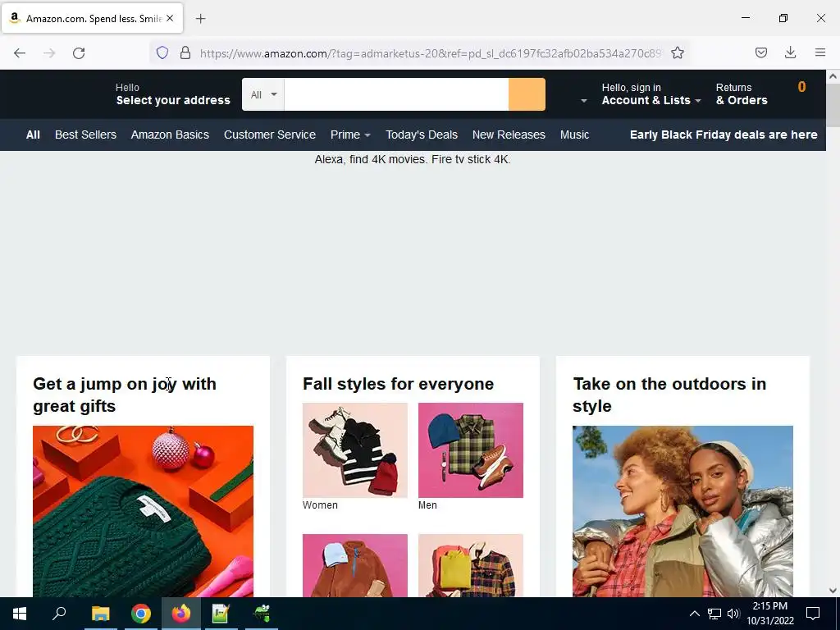
Task: Bookmark this page with the star icon
Action: click(677, 52)
